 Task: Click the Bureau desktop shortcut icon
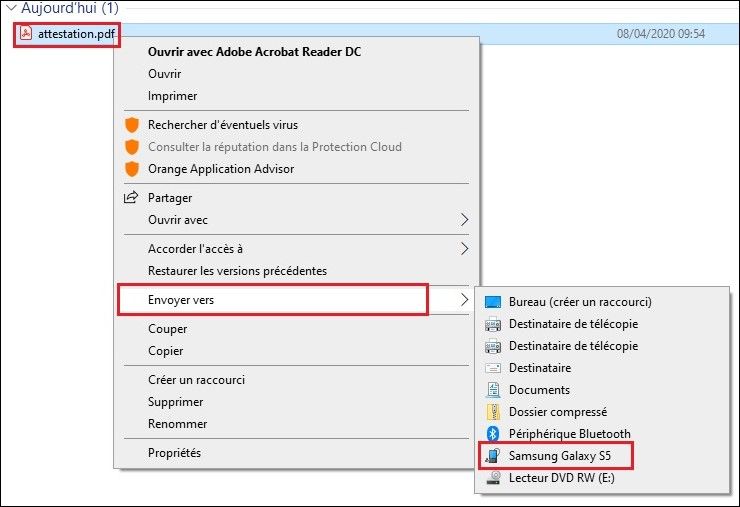[x=492, y=302]
